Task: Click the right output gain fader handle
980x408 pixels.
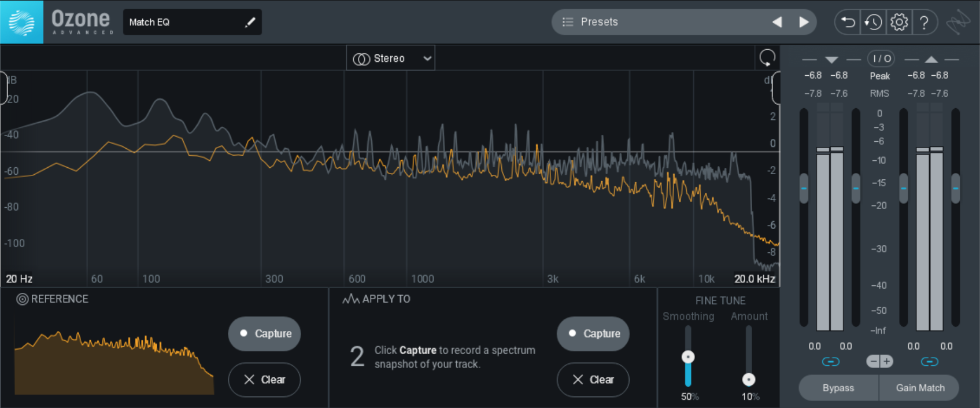Action: click(x=956, y=188)
